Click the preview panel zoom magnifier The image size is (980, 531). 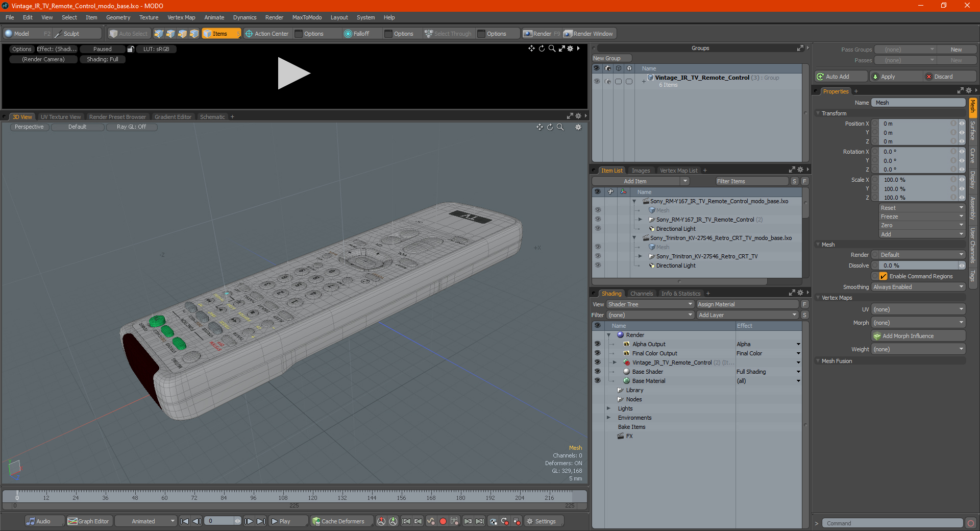click(x=552, y=49)
